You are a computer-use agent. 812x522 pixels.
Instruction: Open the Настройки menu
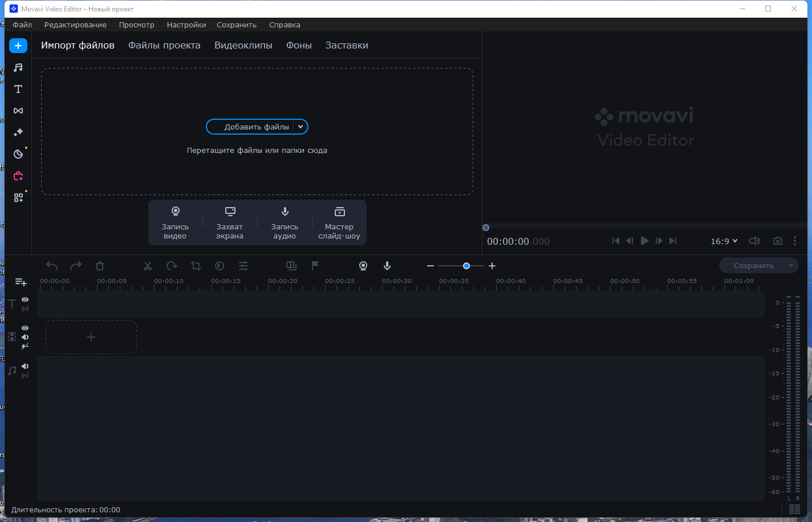[186, 25]
